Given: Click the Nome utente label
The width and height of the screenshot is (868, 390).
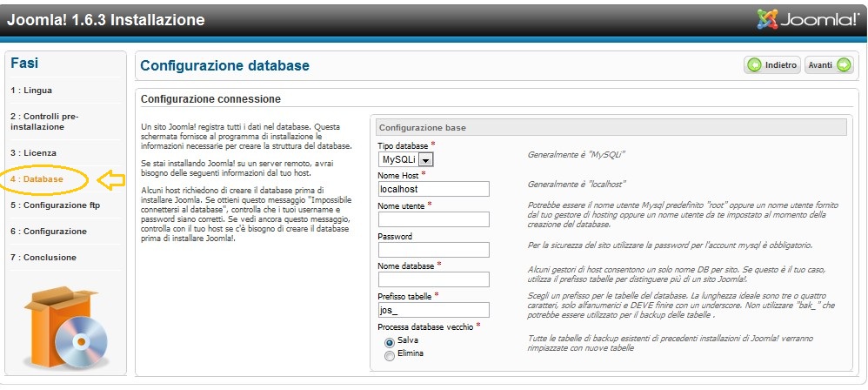Looking at the screenshot, I should pos(401,205).
